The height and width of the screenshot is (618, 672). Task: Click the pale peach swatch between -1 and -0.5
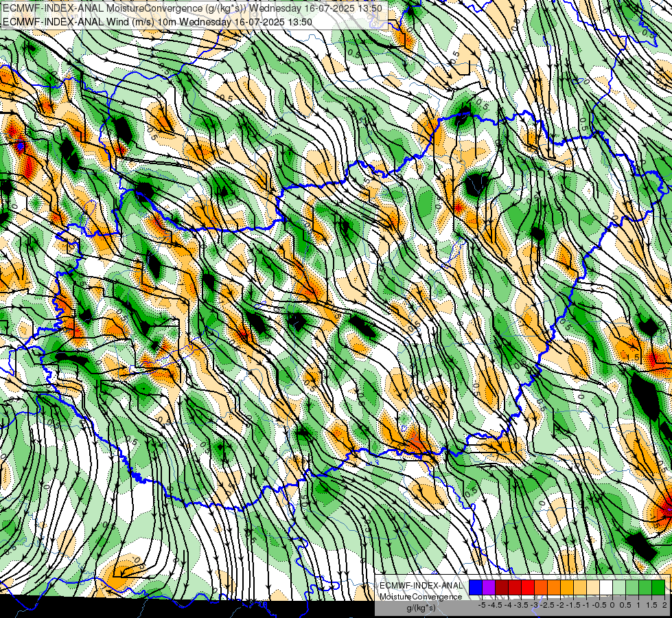pyautogui.click(x=592, y=587)
